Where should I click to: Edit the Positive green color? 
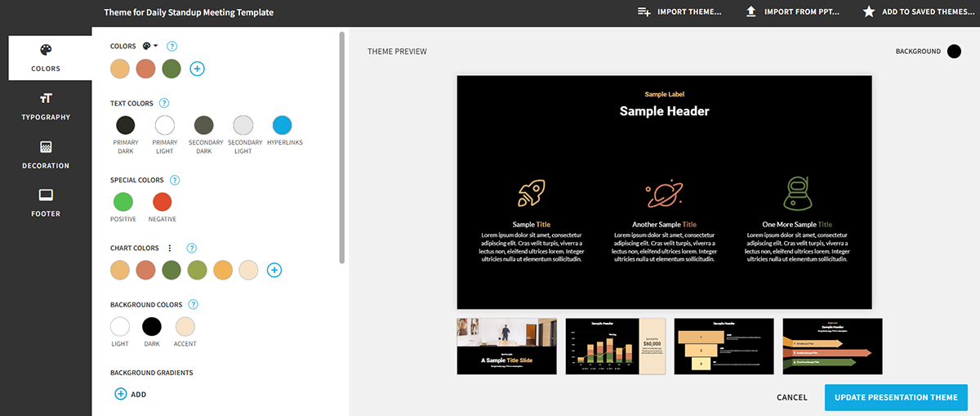[x=123, y=202]
